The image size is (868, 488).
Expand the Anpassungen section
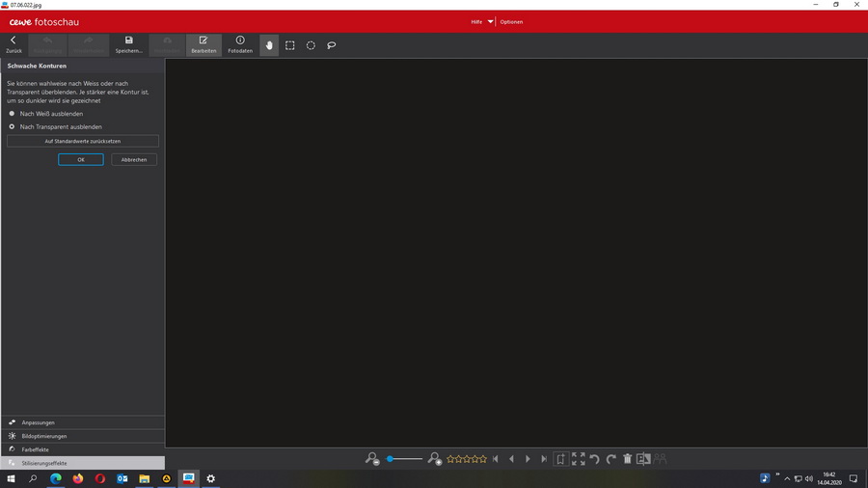(x=83, y=422)
